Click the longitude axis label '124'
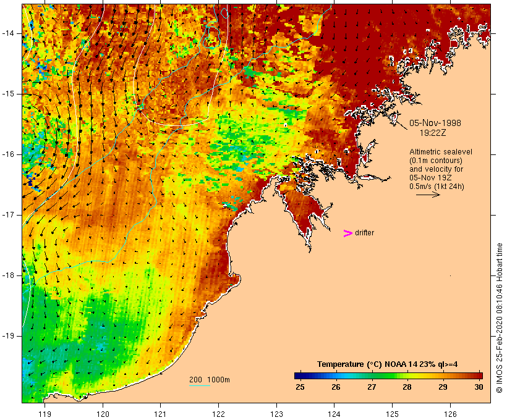Image resolution: width=507 pixels, height=420 pixels. [x=334, y=414]
